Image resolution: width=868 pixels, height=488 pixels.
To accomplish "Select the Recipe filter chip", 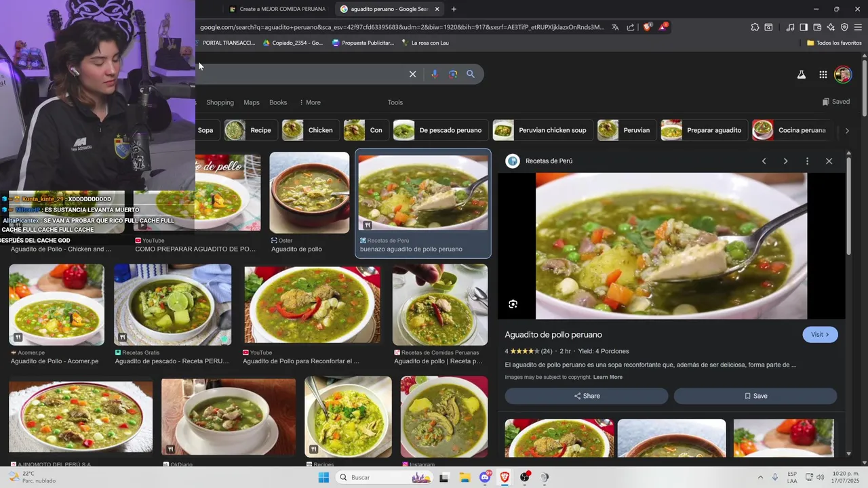I will (250, 130).
